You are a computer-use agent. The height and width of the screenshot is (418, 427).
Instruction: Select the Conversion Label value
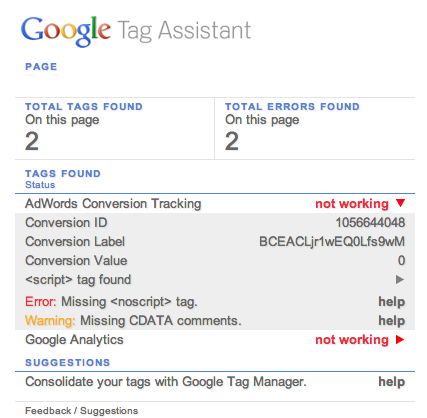coord(332,241)
